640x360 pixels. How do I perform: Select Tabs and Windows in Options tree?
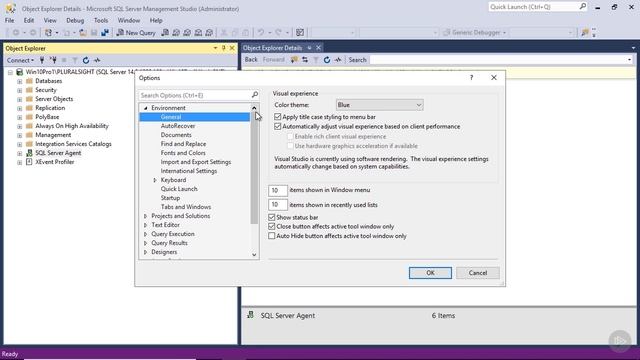pos(186,207)
